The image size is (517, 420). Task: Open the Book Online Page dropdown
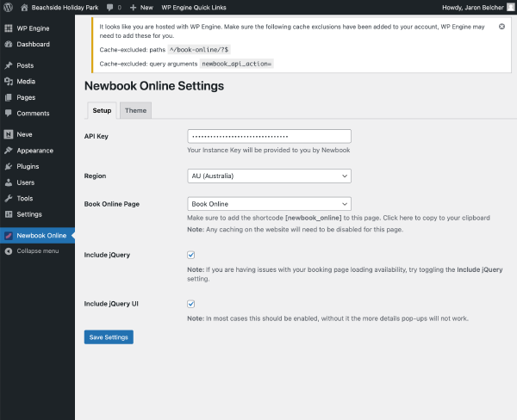coord(269,204)
